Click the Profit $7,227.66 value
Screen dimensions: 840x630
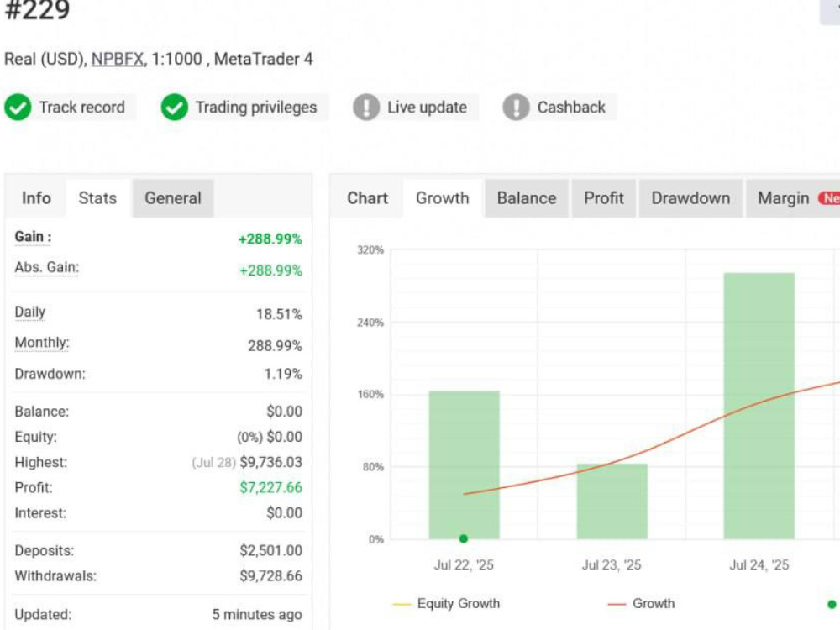270,487
